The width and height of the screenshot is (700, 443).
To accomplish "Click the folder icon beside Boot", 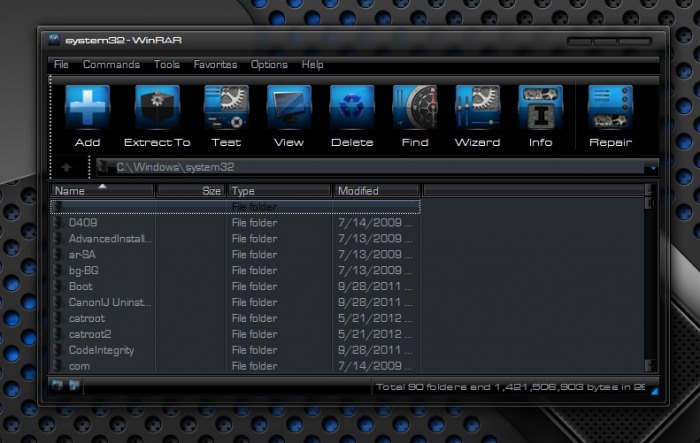I will pos(58,286).
